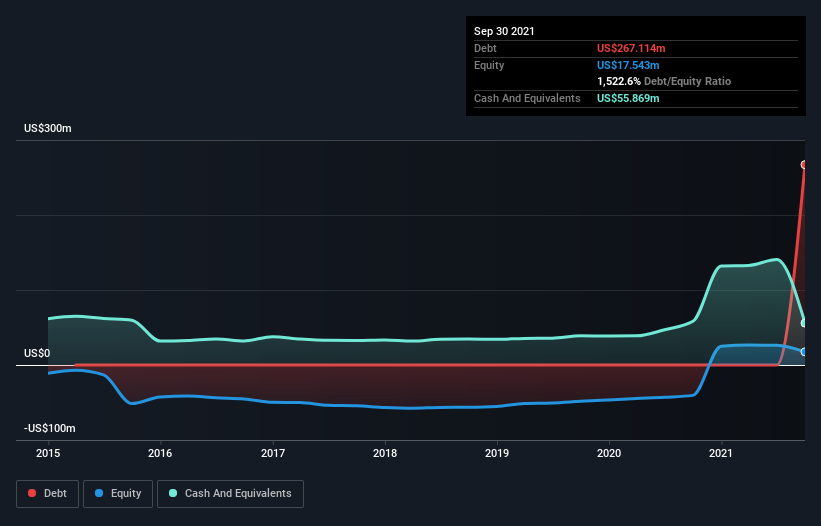Click the US$17.543m equity value
This screenshot has height=526, width=821.
628,65
